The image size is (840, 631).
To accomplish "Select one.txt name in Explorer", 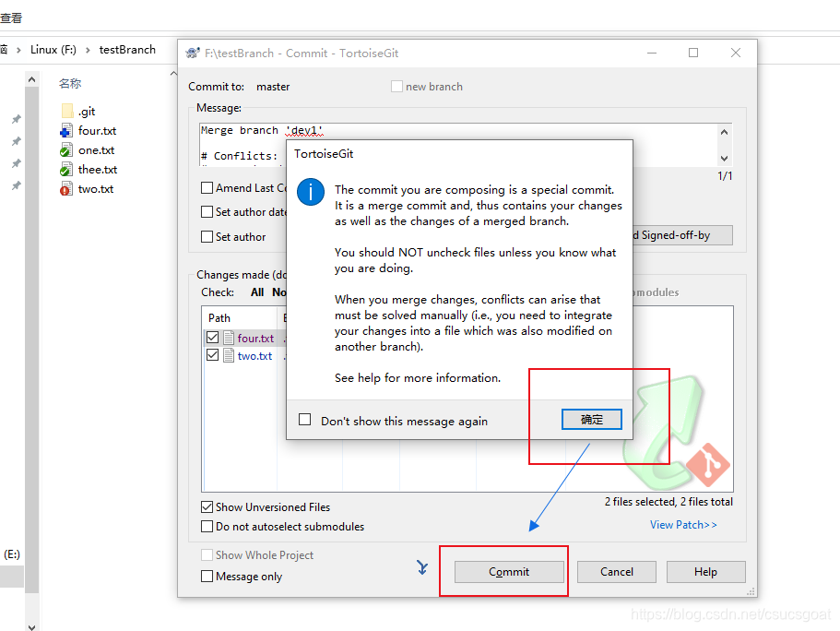I will click(x=97, y=150).
